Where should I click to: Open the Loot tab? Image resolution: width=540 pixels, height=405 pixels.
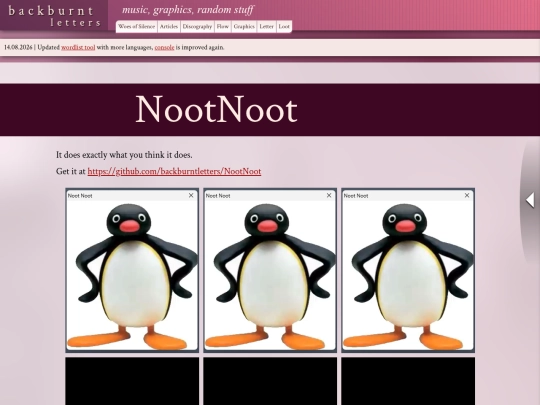[284, 27]
